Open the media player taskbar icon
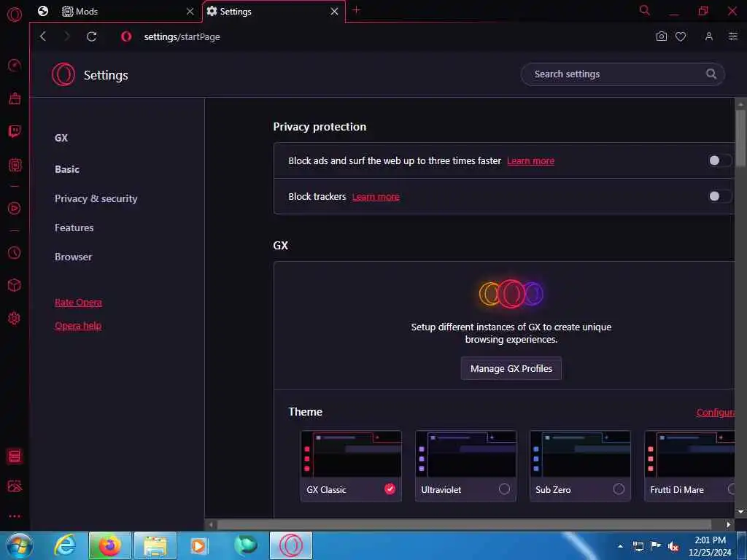 (x=198, y=545)
